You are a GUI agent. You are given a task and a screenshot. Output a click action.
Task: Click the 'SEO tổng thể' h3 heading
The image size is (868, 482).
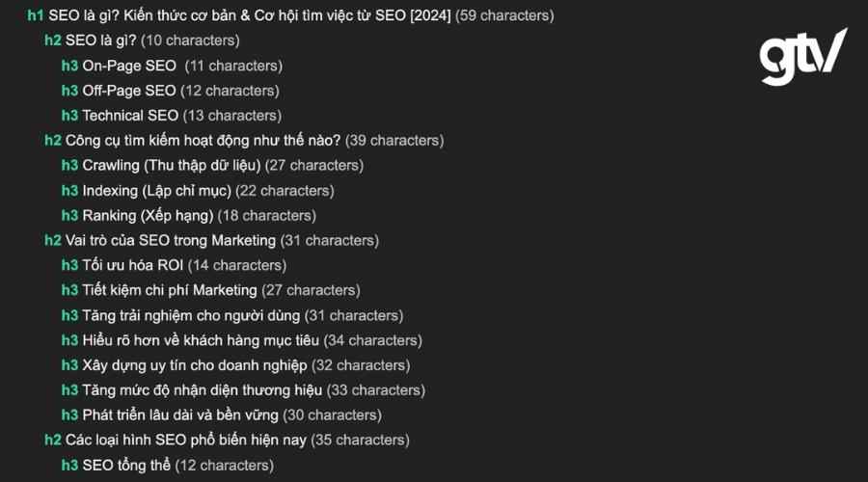coord(126,466)
